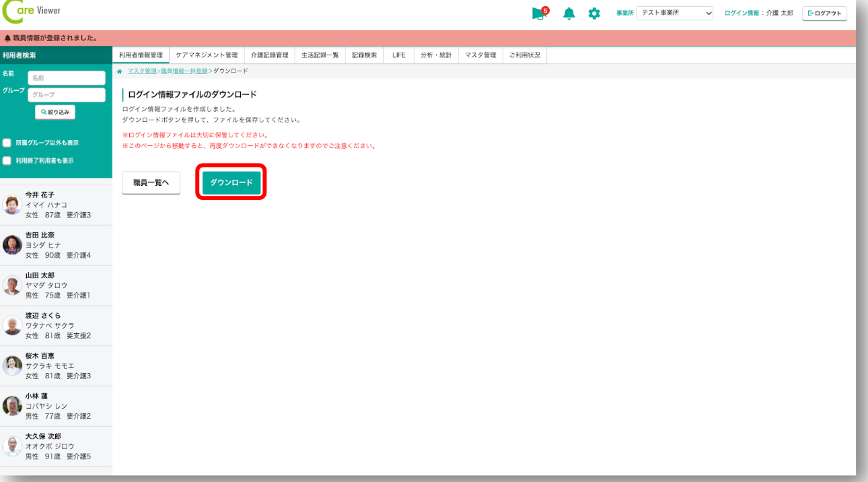Open the LIFE tab
Viewport: 868px width, 482px height.
click(399, 55)
